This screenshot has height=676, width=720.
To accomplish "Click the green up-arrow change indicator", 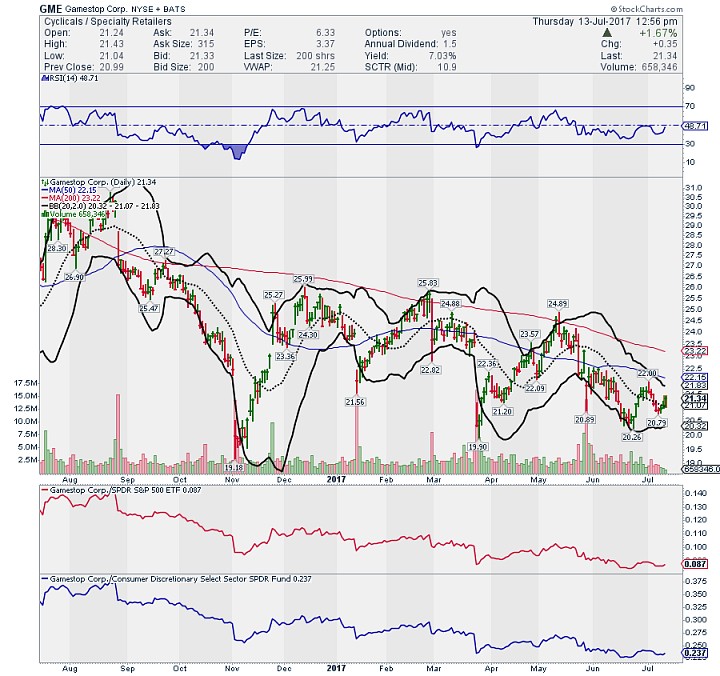I will [607, 33].
